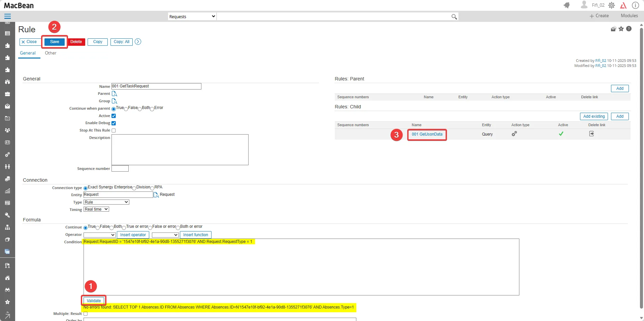The height and width of the screenshot is (321, 644).
Task: Expand the Type Rule dropdown
Action: (x=106, y=202)
